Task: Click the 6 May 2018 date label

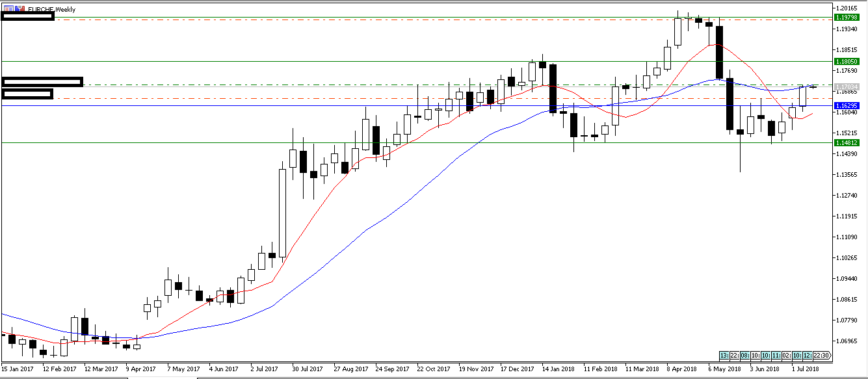Action: 724,369
